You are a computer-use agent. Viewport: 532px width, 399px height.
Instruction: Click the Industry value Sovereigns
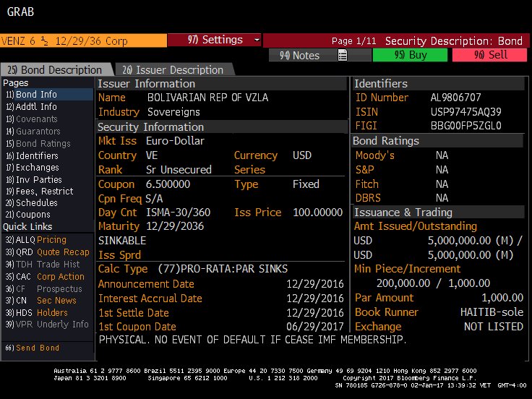[x=173, y=112]
